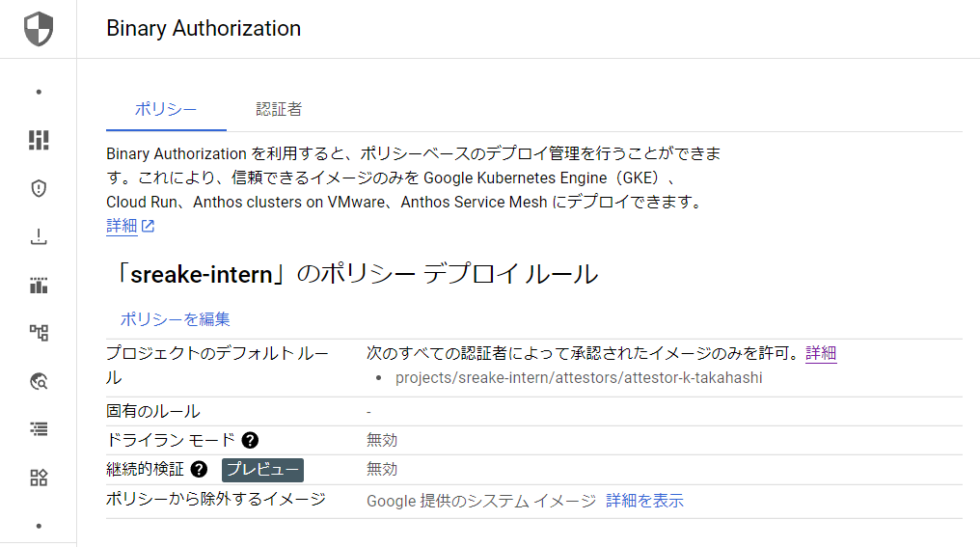Switch to the ポリシー tab
Screen dimensions: 980x547
(x=166, y=109)
